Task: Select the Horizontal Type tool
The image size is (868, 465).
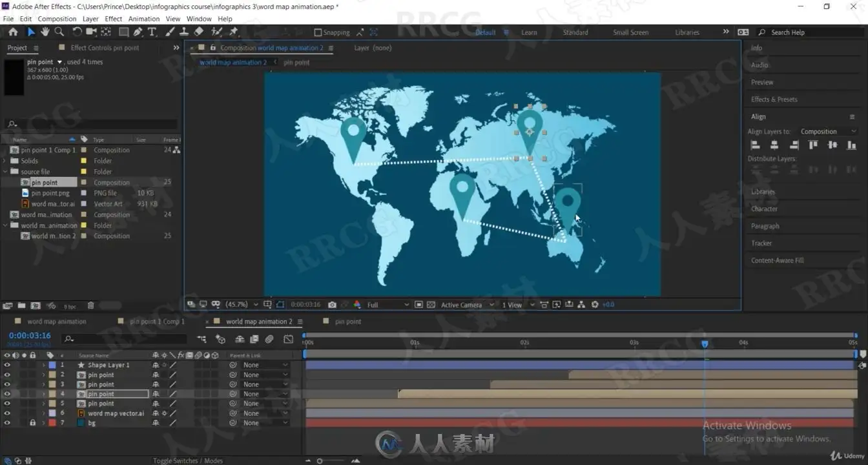Action: pyautogui.click(x=152, y=32)
